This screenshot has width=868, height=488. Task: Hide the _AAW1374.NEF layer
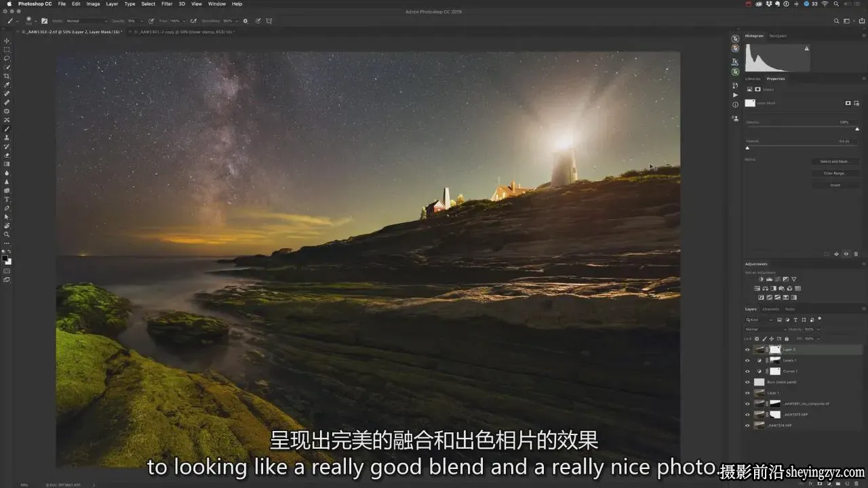click(x=747, y=426)
